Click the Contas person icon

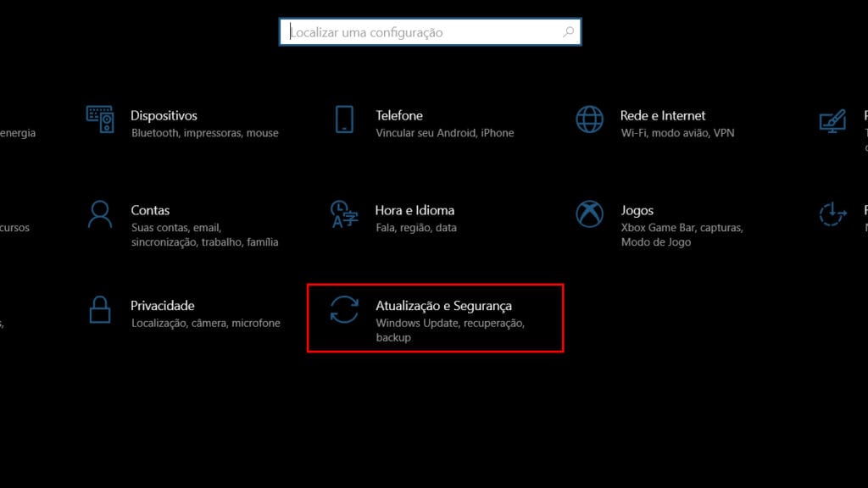click(x=100, y=214)
